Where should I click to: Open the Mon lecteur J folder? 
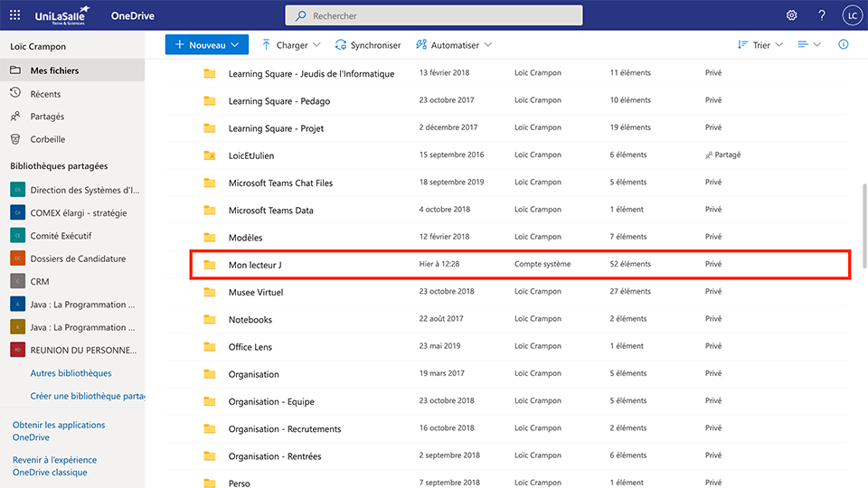click(x=255, y=265)
